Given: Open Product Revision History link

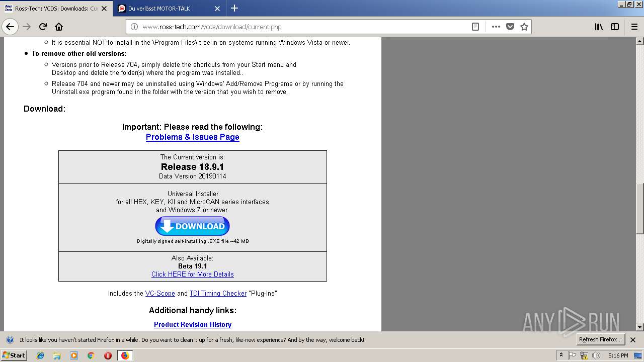Looking at the screenshot, I should pos(193,324).
